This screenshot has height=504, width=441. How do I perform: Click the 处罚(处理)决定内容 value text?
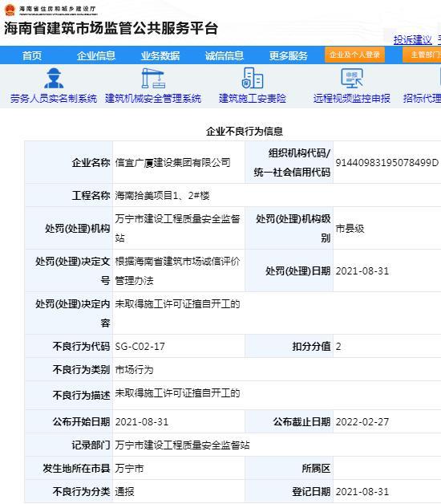(178, 303)
